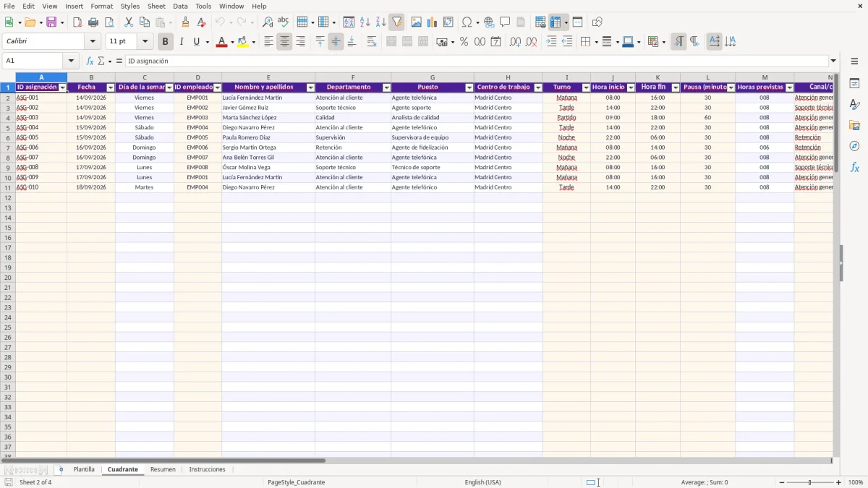This screenshot has height=488, width=868.
Task: Open sidebar Gallery icon
Action: point(854,126)
